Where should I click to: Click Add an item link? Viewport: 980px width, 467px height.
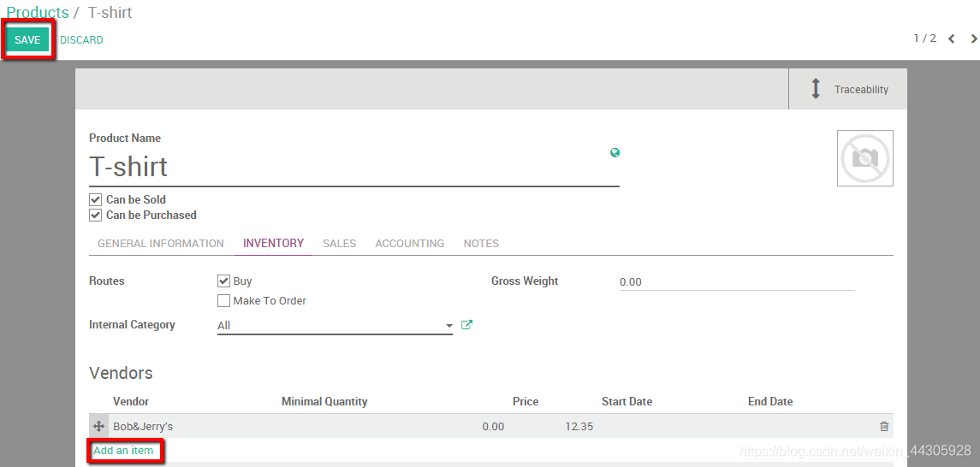123,450
